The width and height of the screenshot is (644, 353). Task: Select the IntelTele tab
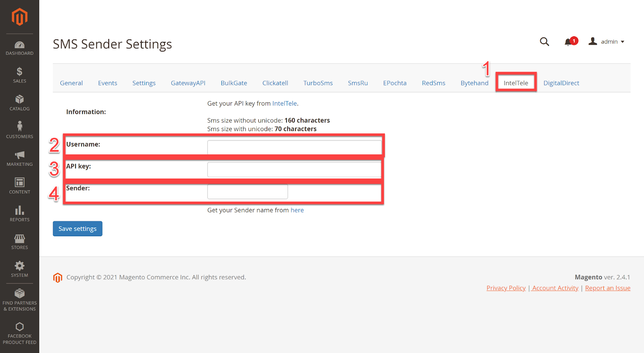516,83
